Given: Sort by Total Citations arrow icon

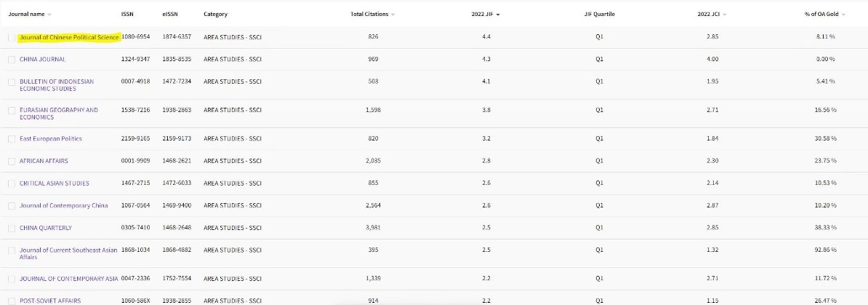Looking at the screenshot, I should tap(393, 15).
